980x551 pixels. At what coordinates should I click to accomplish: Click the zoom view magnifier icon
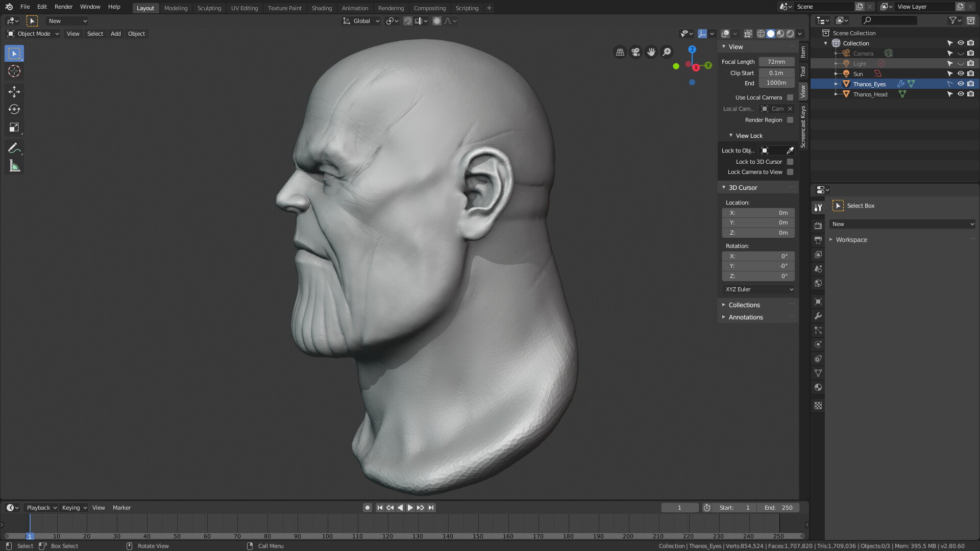[667, 52]
